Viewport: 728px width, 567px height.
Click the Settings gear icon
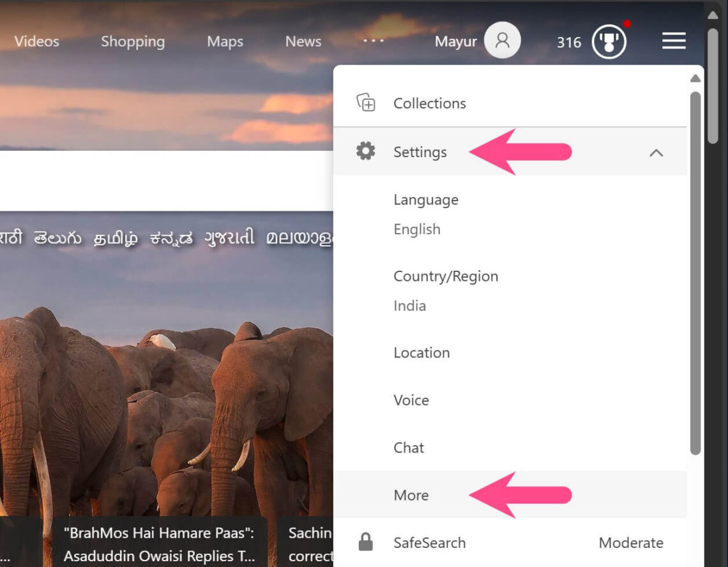click(365, 151)
